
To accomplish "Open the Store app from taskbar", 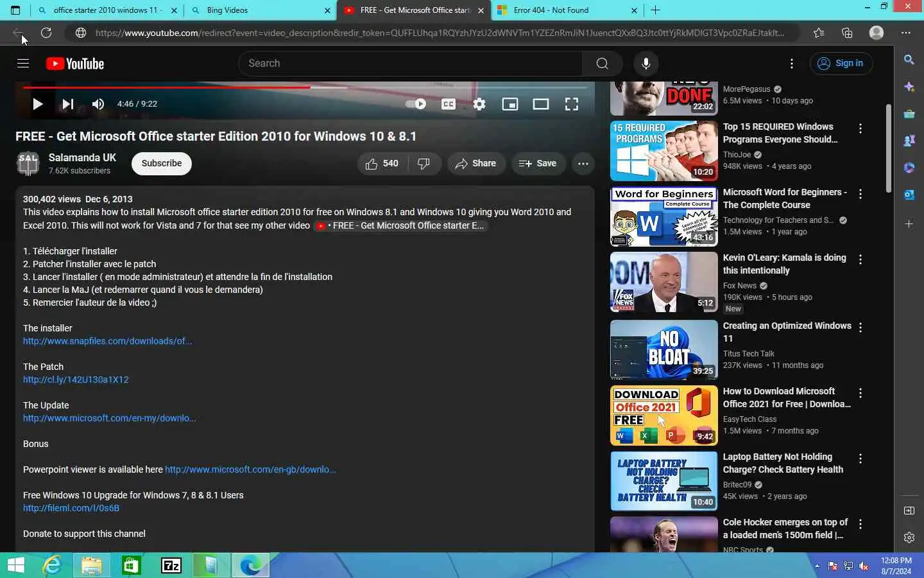I will (x=132, y=565).
